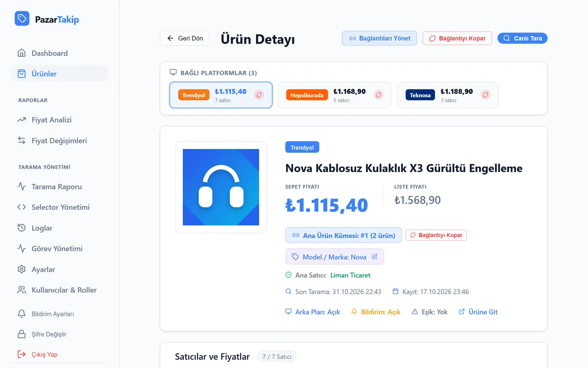Toggle Arka Plan: Açık
Screen dimensions: 588x368
313,312
